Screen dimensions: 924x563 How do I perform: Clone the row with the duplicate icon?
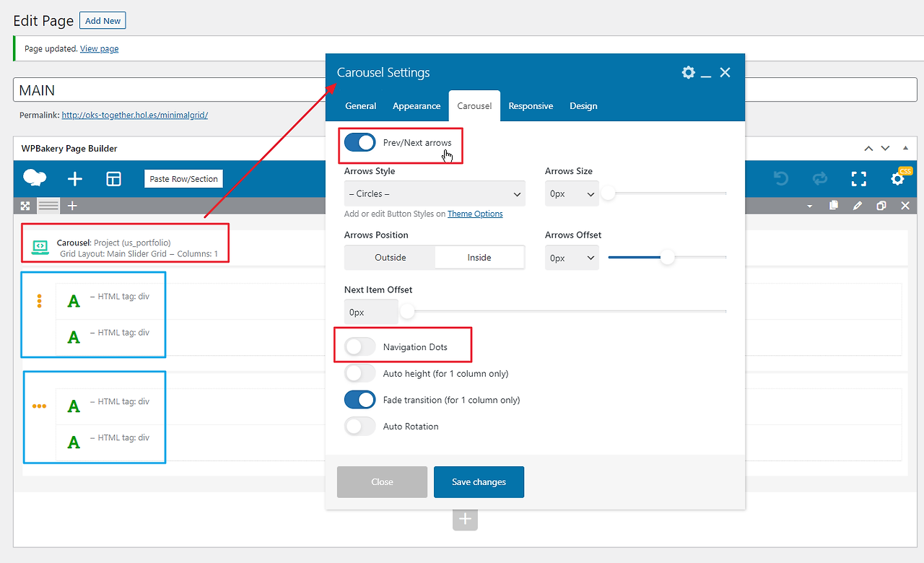coord(881,206)
